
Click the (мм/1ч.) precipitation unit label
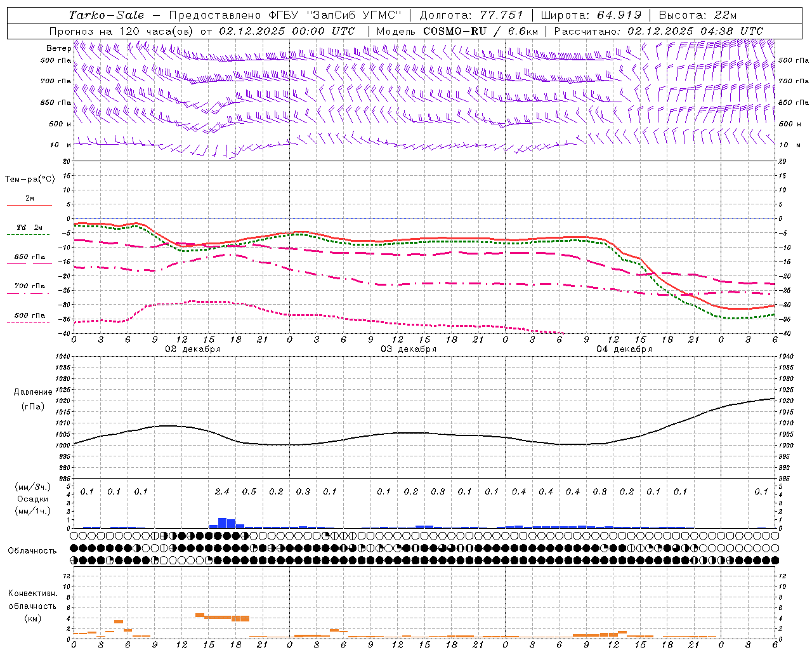(x=32, y=511)
